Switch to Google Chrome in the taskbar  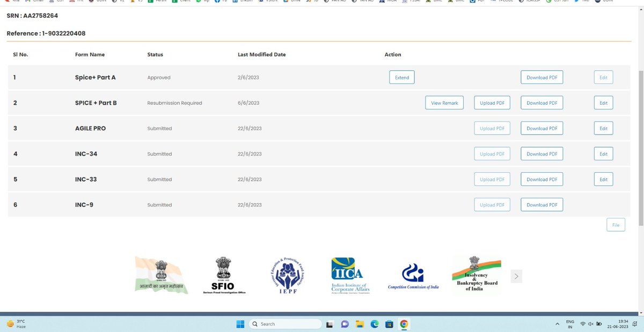point(404,324)
